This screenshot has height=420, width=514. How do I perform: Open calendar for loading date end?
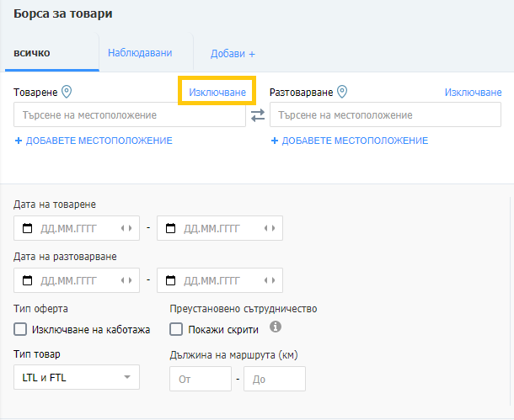pyautogui.click(x=170, y=228)
